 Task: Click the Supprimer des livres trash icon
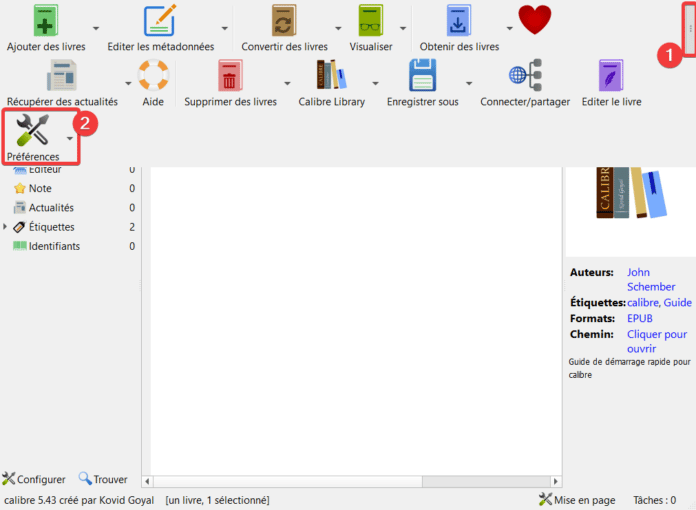coord(230,76)
